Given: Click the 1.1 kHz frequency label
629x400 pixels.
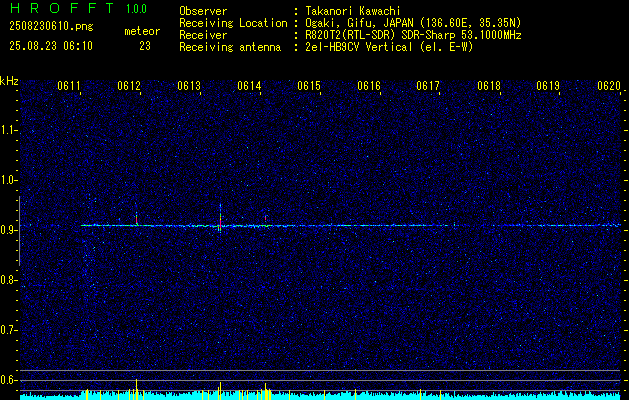Looking at the screenshot, I should [x=8, y=130].
